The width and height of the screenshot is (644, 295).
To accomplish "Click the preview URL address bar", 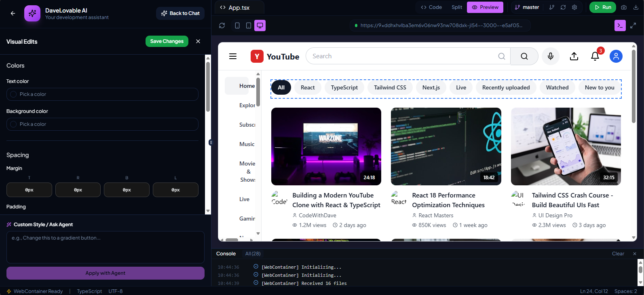I will 440,25.
